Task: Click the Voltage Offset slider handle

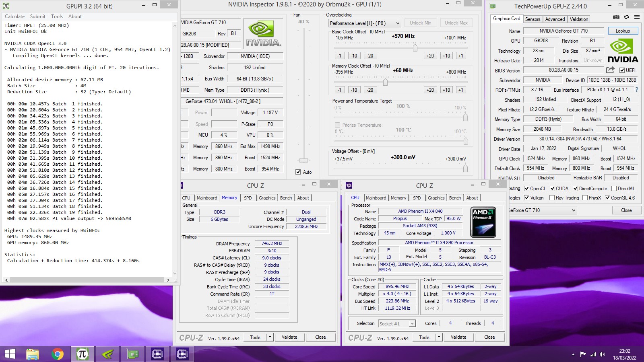Action: point(465,169)
